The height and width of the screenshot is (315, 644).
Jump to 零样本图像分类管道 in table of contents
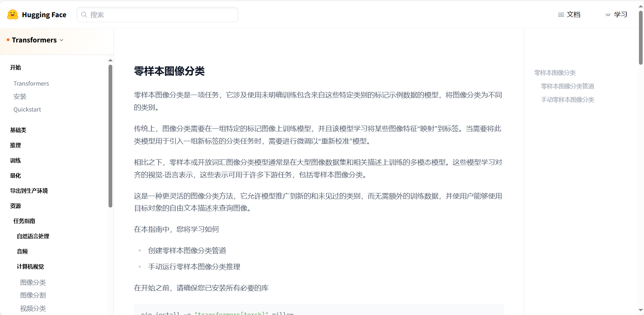coord(567,86)
